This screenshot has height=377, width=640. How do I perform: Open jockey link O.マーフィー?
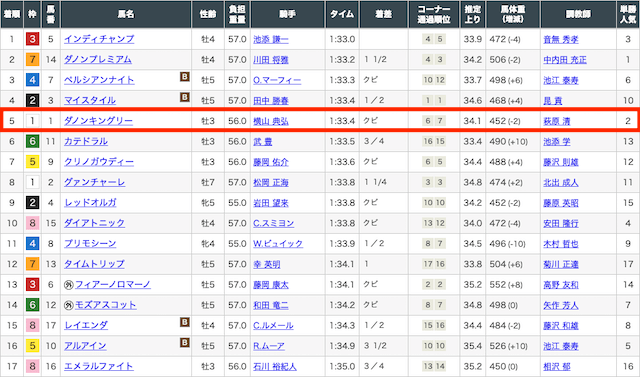[x=277, y=80]
